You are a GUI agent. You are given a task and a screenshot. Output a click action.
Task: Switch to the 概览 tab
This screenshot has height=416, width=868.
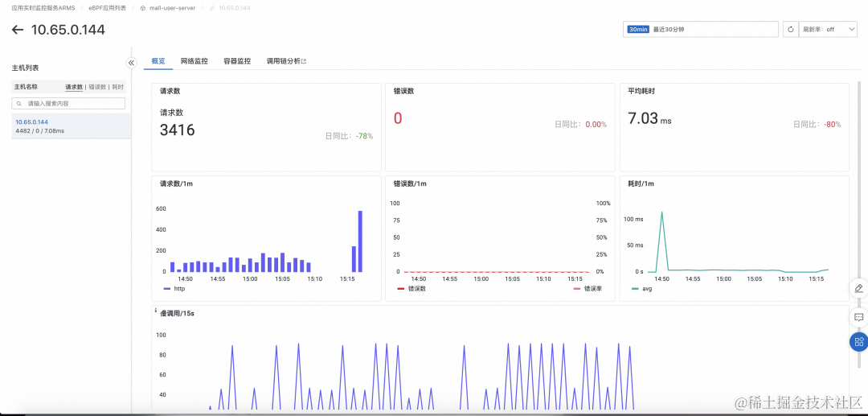pos(158,61)
